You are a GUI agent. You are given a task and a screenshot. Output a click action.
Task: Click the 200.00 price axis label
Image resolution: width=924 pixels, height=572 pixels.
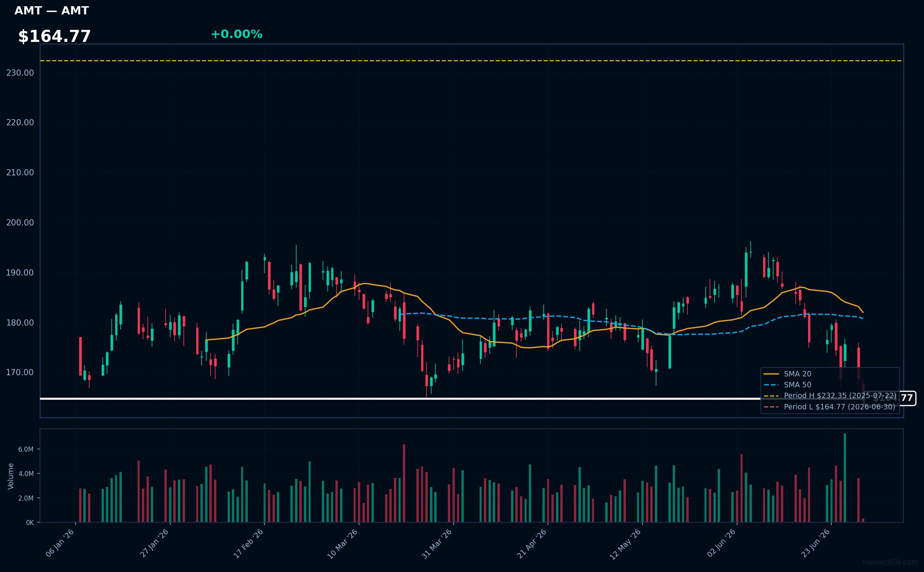20,222
